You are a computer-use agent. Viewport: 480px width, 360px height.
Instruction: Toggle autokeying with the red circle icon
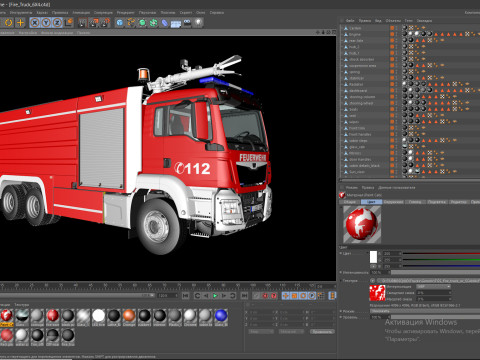click(265, 296)
